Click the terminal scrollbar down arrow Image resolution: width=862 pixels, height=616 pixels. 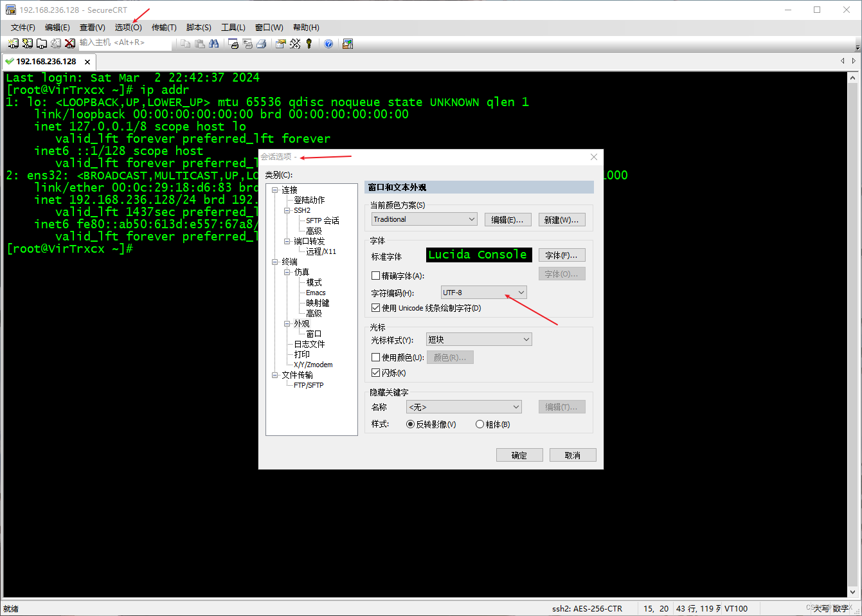point(853,592)
